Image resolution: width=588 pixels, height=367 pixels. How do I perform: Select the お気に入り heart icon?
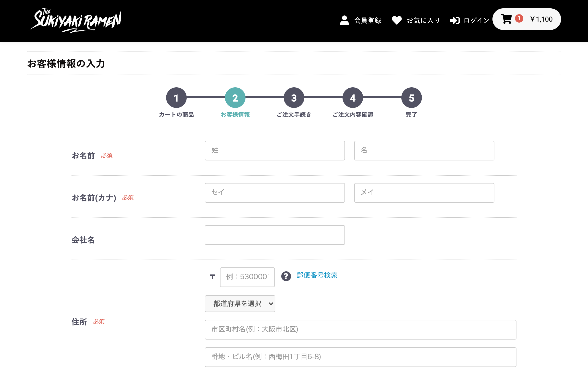pyautogui.click(x=397, y=20)
